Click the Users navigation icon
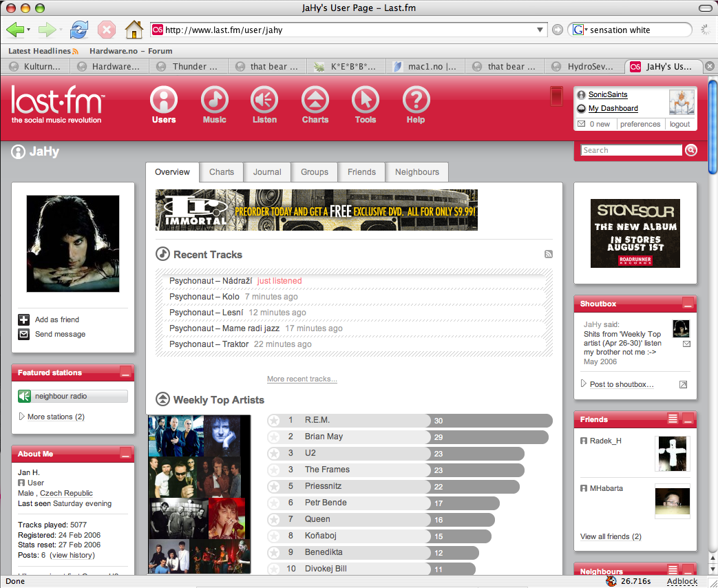Image resolution: width=718 pixels, height=588 pixels. click(x=163, y=99)
